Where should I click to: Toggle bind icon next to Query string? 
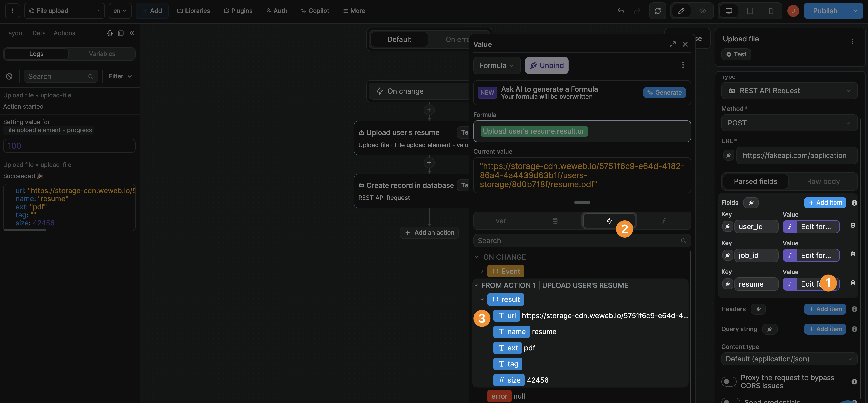(x=770, y=329)
